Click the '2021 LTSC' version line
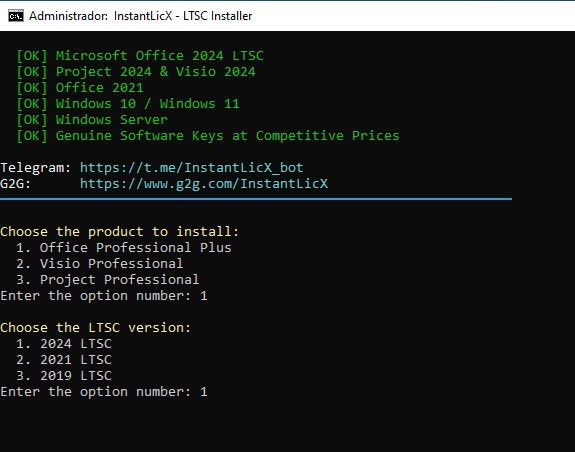The width and height of the screenshot is (575, 452). pos(64,360)
